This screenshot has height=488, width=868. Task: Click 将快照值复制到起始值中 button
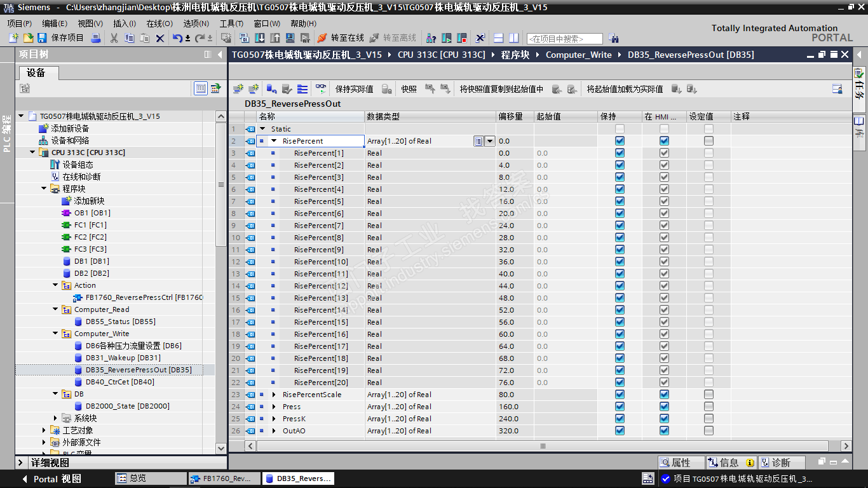point(502,89)
